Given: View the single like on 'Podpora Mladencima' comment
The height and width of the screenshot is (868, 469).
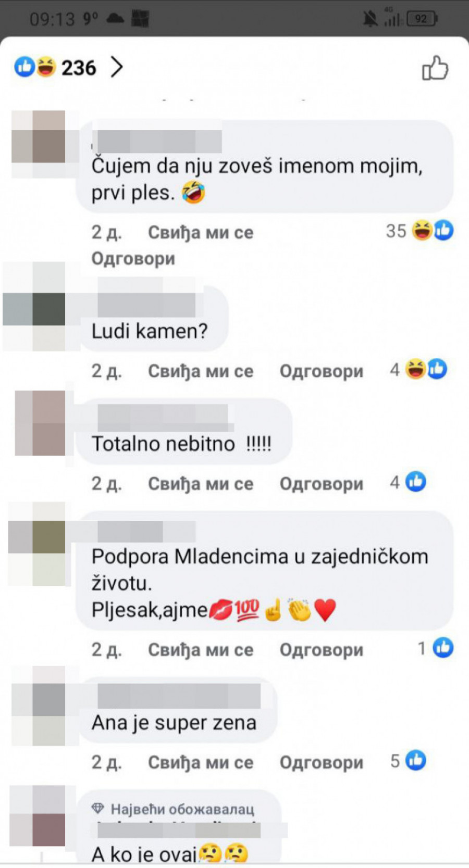Looking at the screenshot, I should (x=436, y=648).
